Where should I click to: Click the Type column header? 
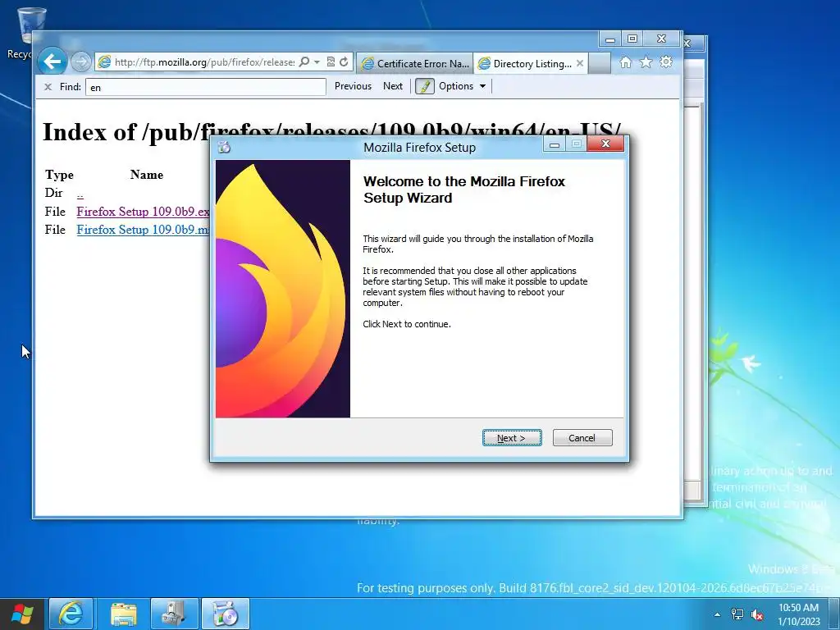pyautogui.click(x=59, y=175)
